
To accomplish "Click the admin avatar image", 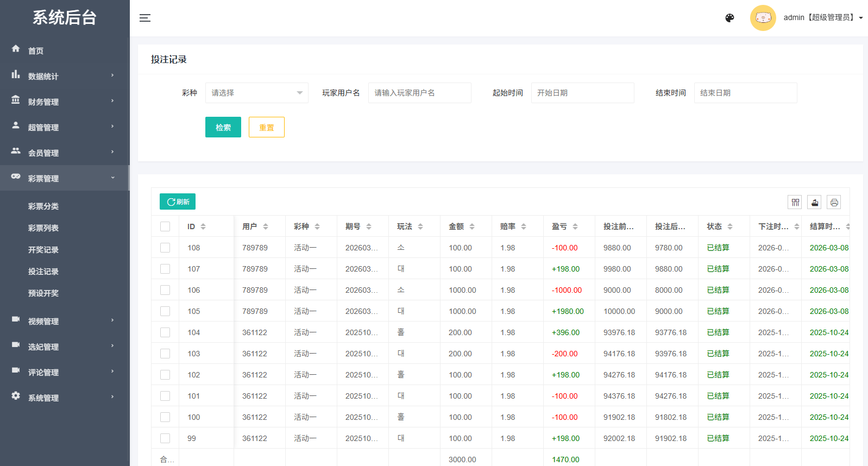I will (763, 18).
